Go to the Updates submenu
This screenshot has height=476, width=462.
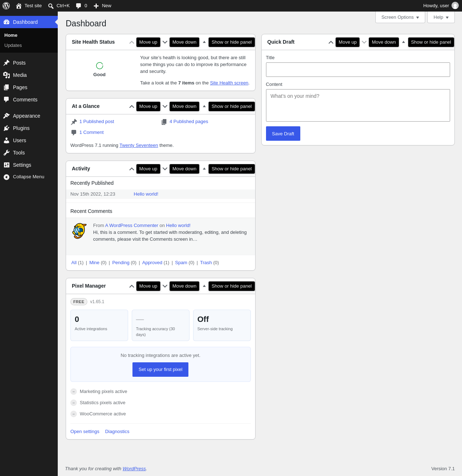pyautogui.click(x=13, y=45)
